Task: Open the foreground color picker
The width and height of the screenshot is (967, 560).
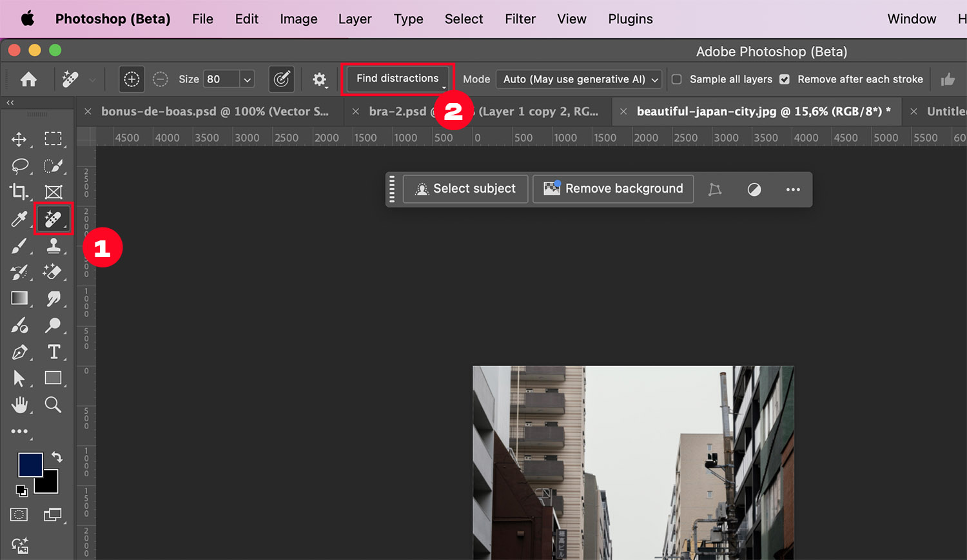Action: [x=29, y=463]
